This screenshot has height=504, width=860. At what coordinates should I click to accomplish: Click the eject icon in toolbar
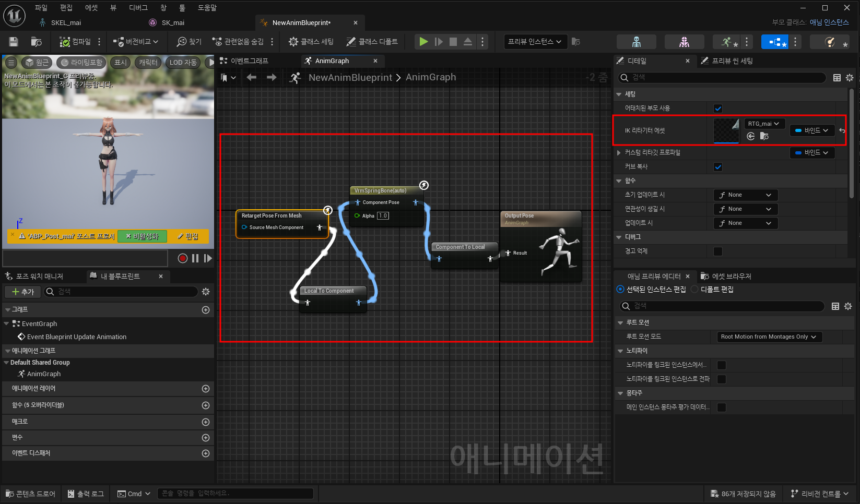pyautogui.click(x=468, y=42)
